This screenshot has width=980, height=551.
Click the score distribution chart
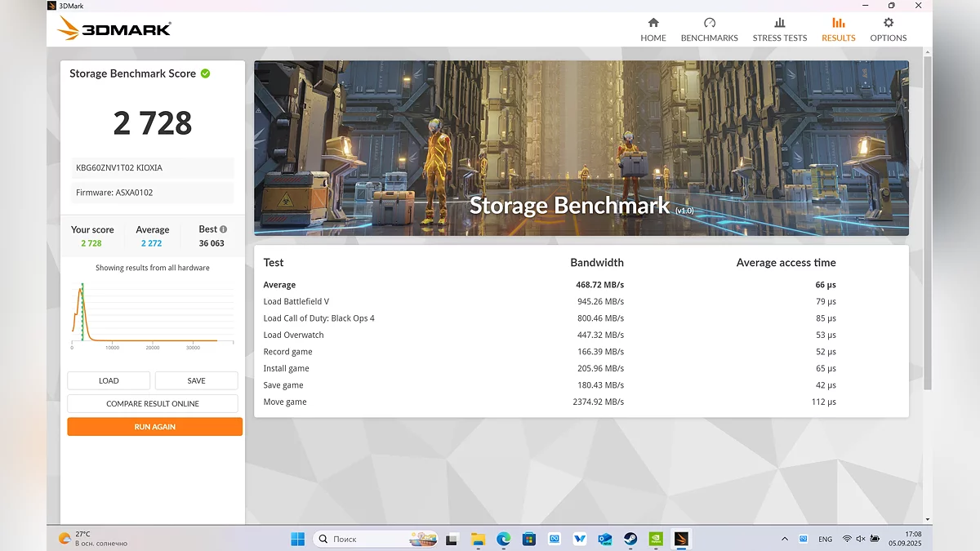(x=144, y=314)
